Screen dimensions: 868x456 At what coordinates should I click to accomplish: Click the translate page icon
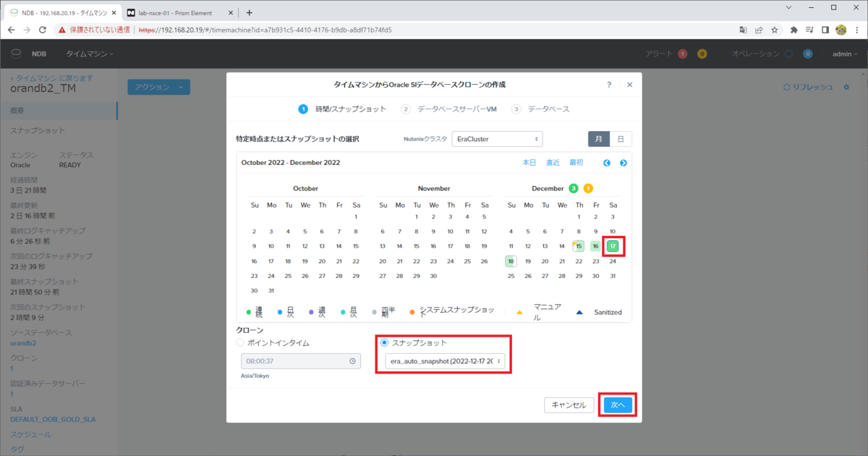tap(743, 30)
